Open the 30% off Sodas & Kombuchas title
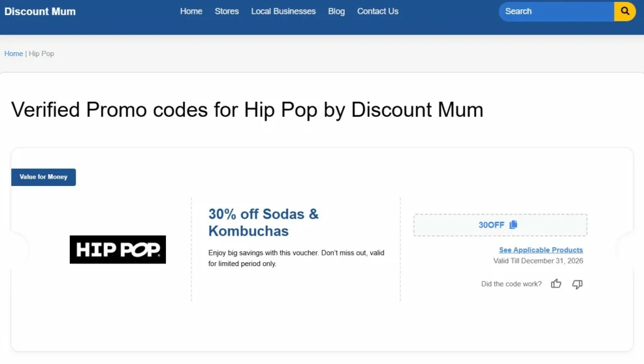Image resolution: width=644 pixels, height=364 pixels. pyautogui.click(x=264, y=223)
